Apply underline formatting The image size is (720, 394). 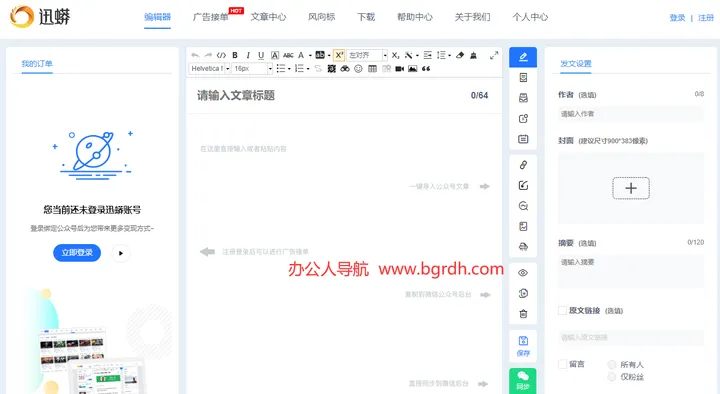(261, 55)
